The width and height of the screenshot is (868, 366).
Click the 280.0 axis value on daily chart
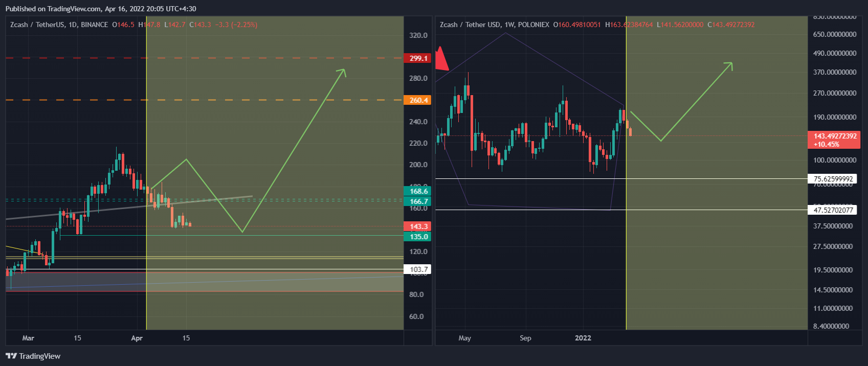(418, 78)
